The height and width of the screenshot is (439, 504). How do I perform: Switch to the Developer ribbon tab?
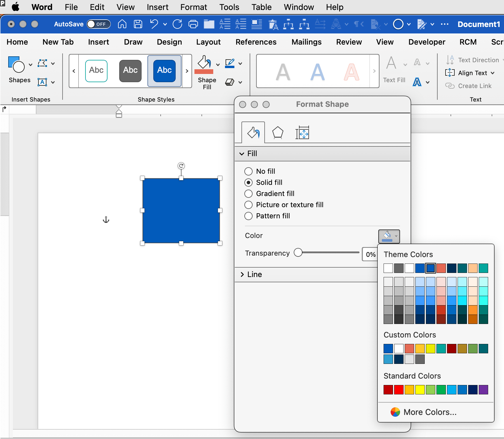[427, 42]
